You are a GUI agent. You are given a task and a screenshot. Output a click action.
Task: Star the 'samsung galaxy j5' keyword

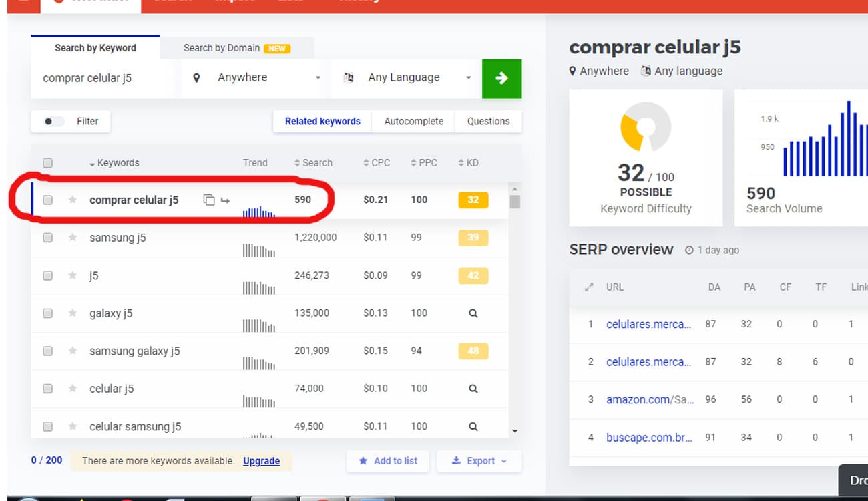pos(73,351)
